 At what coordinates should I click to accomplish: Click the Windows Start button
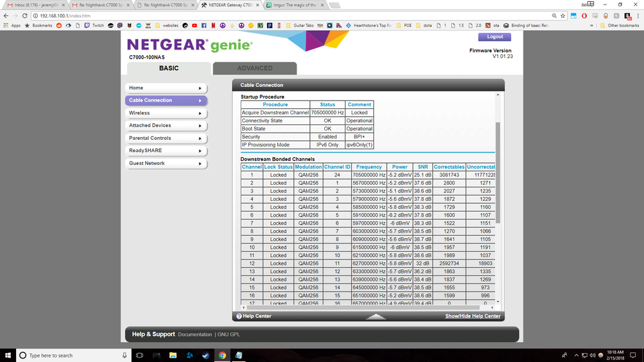[x=8, y=355]
